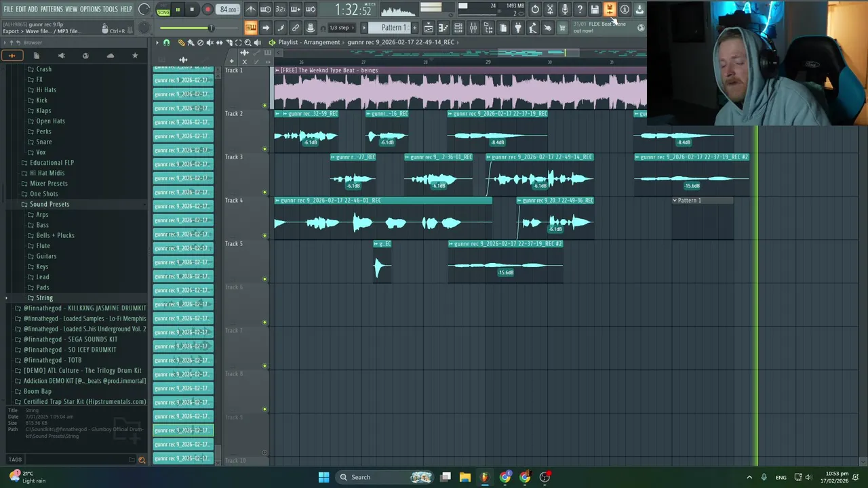Select the Slice tool in Playlist
868x488 pixels.
tap(229, 43)
